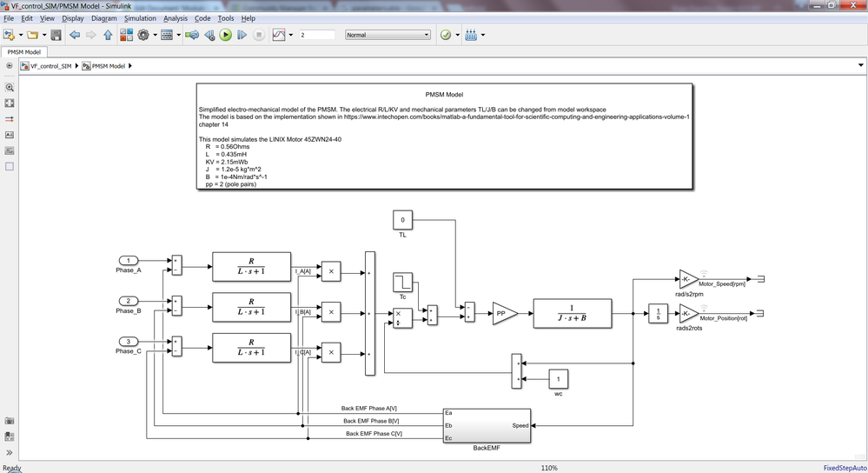The image size is (868, 473).
Task: Toggle the Area annotation box in palette
Action: point(10,166)
